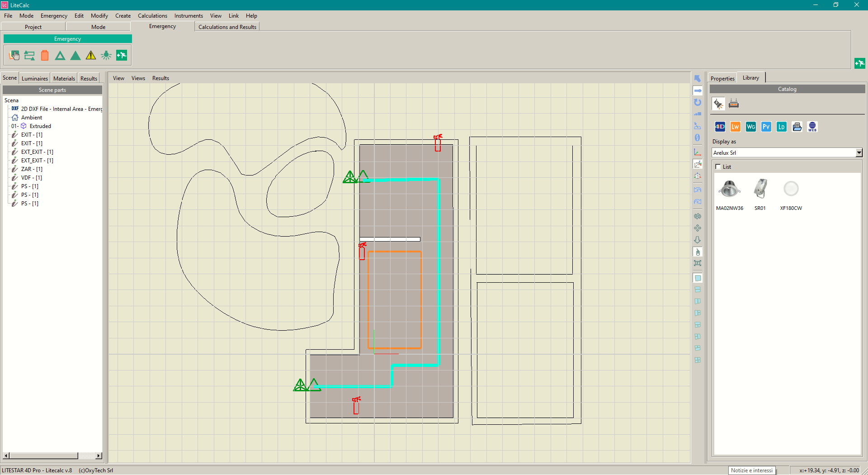Open the Help menu
The width and height of the screenshot is (868, 475).
[251, 16]
